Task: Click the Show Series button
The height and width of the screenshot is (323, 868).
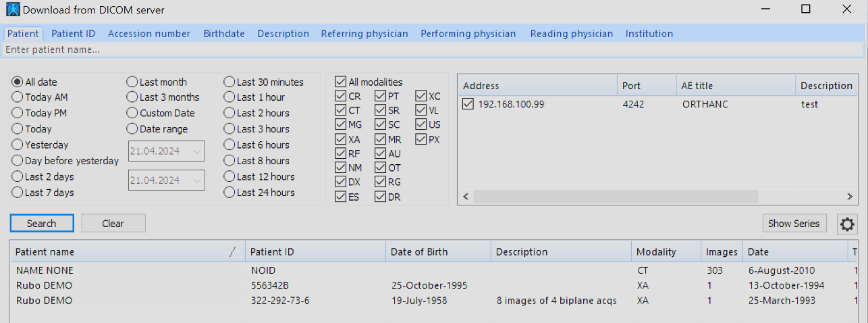Action: pos(794,224)
